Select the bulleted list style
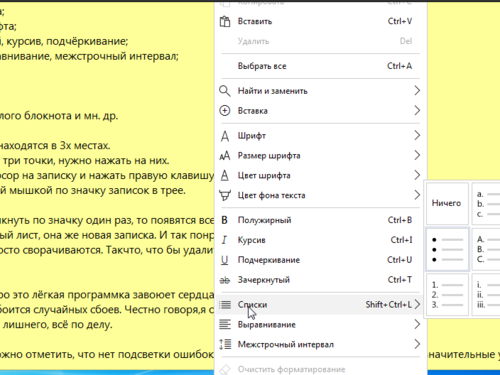The height and width of the screenshot is (375, 500). pos(447,249)
